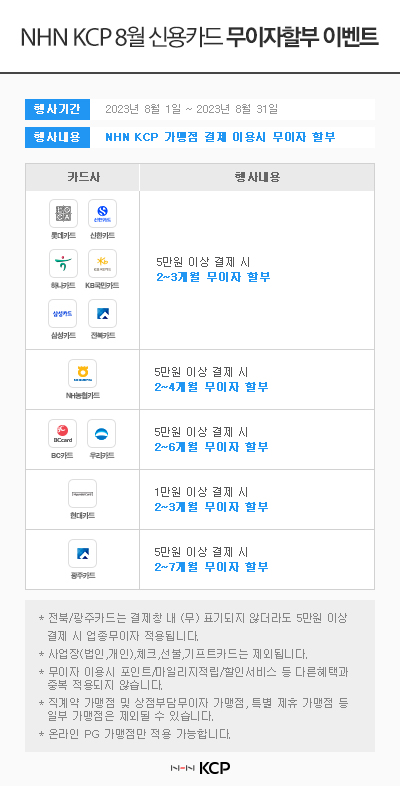Select the Woori Card logo icon
The image size is (400, 786).
(101, 434)
